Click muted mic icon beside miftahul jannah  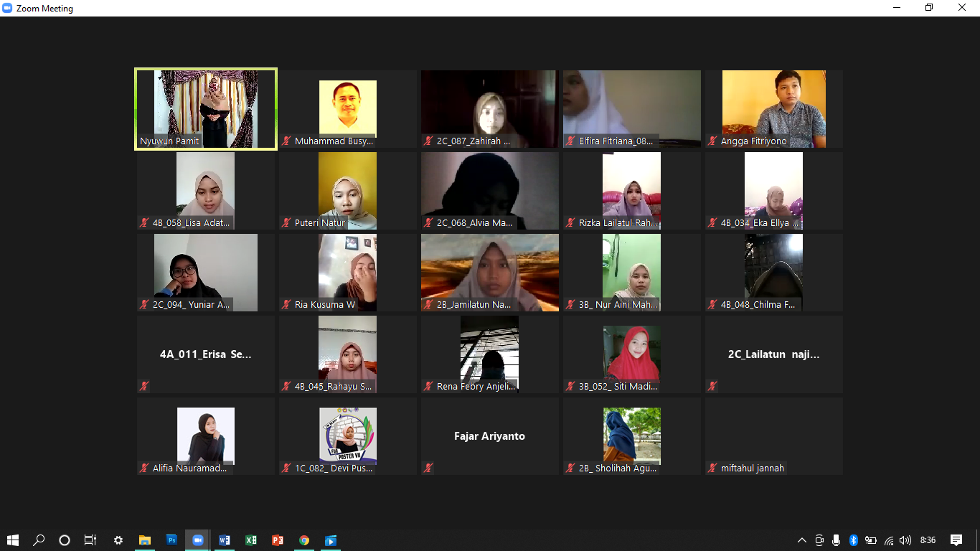pyautogui.click(x=712, y=468)
